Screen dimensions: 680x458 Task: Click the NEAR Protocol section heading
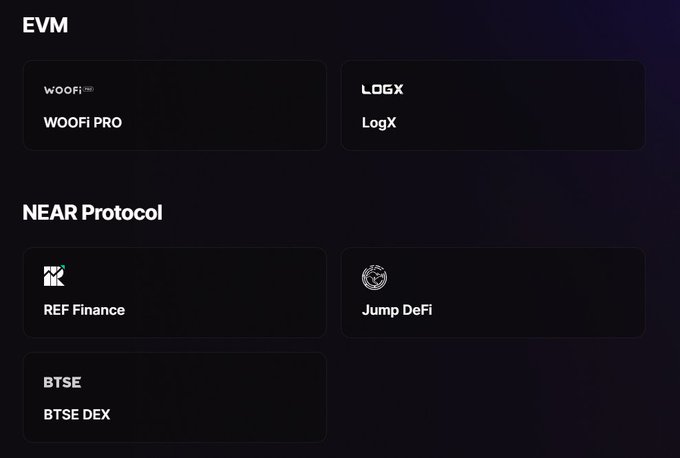tap(92, 213)
